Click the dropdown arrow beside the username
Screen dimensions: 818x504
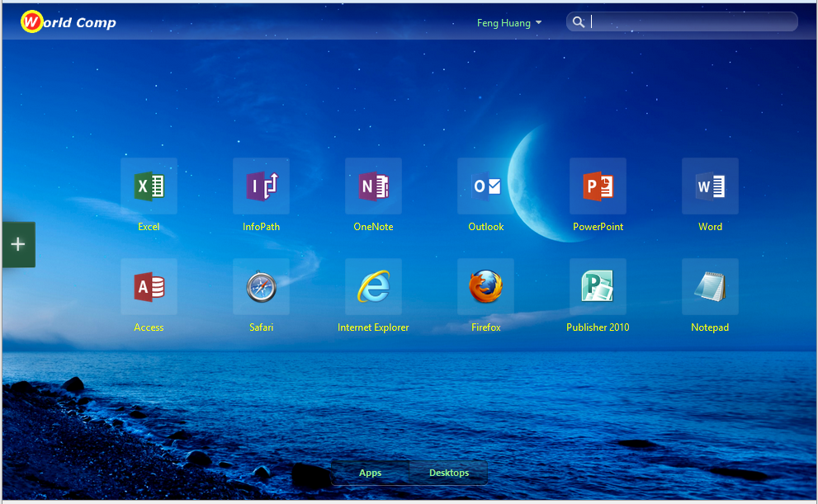tap(539, 23)
